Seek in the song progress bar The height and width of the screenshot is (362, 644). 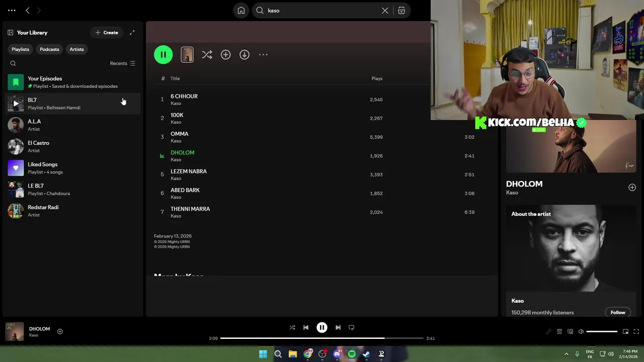(x=322, y=338)
